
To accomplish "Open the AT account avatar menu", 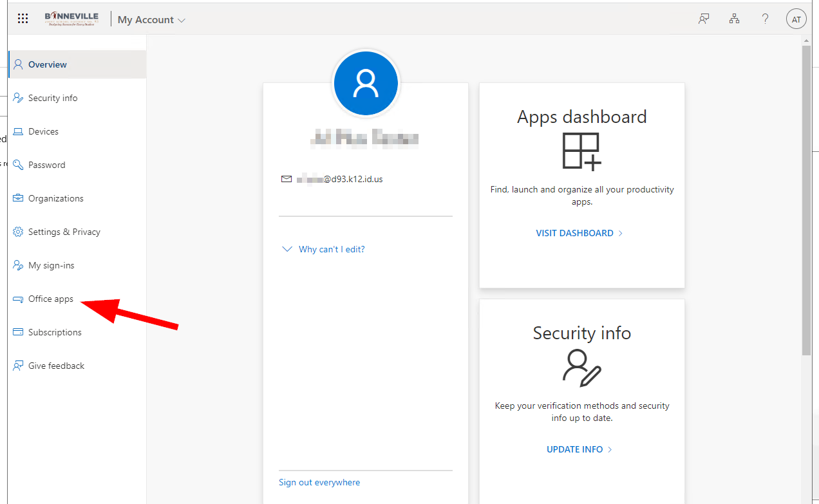I will (x=796, y=18).
